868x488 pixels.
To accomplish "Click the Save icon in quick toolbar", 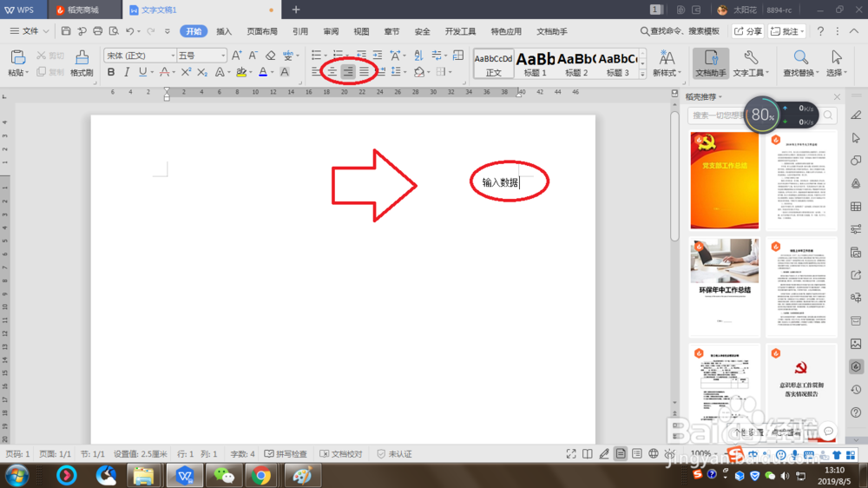I will click(66, 31).
